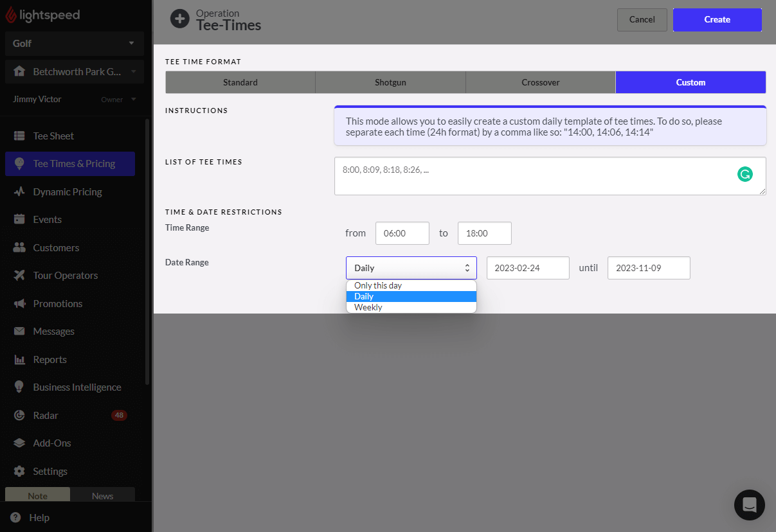Open Tour Operators page
This screenshot has height=532, width=776.
coord(70,275)
